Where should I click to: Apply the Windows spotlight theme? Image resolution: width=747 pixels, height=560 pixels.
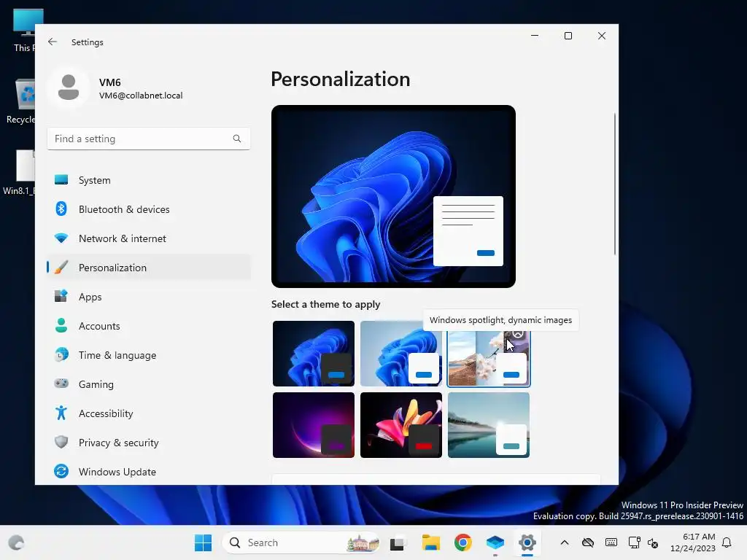[488, 358]
